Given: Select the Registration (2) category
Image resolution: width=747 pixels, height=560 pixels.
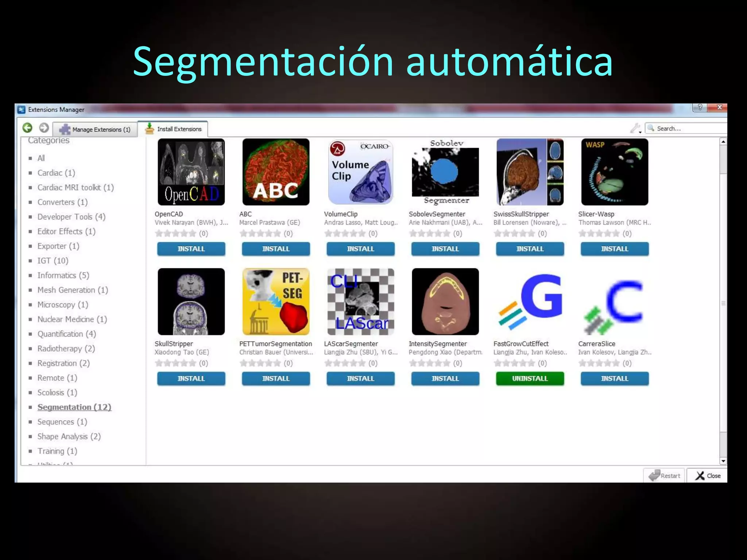Looking at the screenshot, I should click(63, 363).
